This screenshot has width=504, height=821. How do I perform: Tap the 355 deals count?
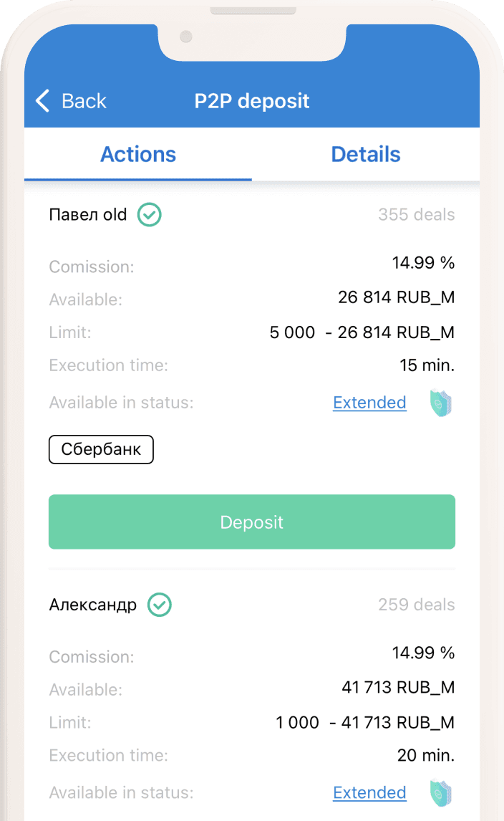[417, 215]
